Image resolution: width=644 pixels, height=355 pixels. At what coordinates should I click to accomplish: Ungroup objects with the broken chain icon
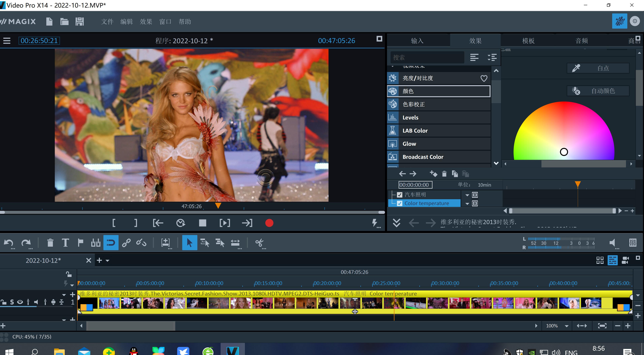pos(141,243)
